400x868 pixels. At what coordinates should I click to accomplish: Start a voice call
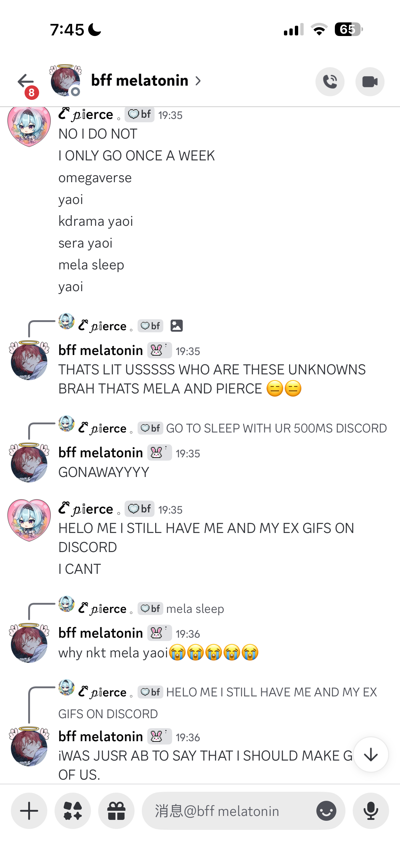coord(329,81)
